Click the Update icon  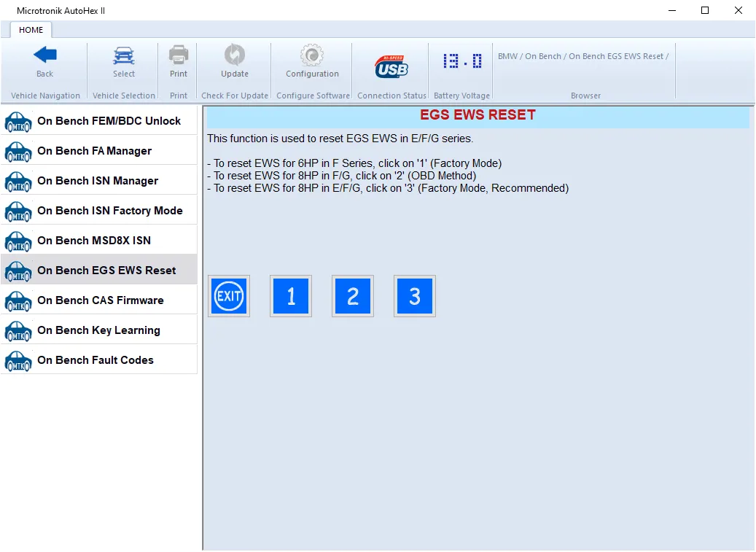point(235,55)
